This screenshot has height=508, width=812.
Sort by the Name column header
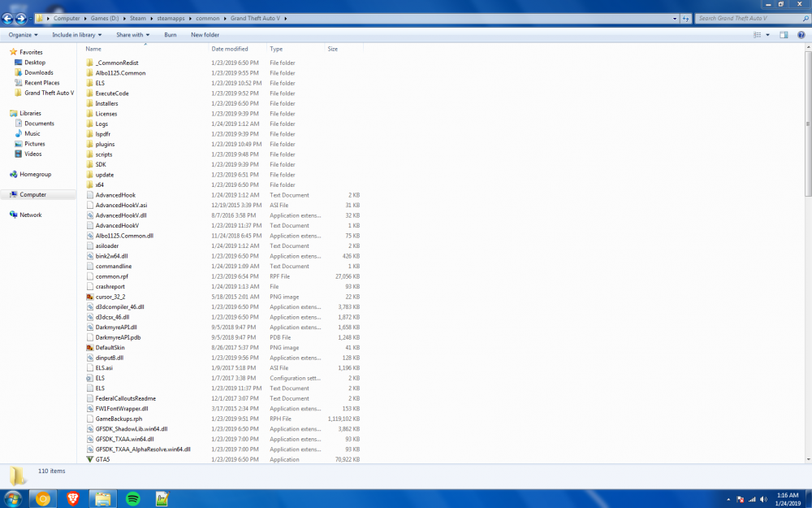(145, 49)
